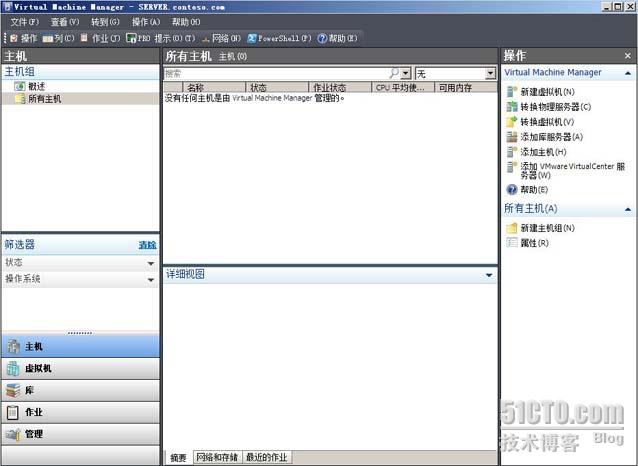Select the 网络和存储 tab
Screen dimensions: 638x466
(217, 457)
